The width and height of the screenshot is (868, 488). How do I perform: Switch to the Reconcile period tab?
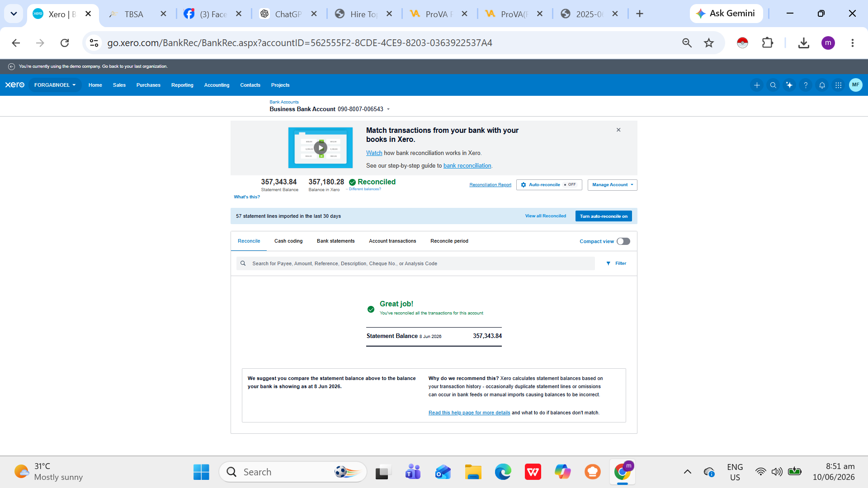tap(449, 241)
